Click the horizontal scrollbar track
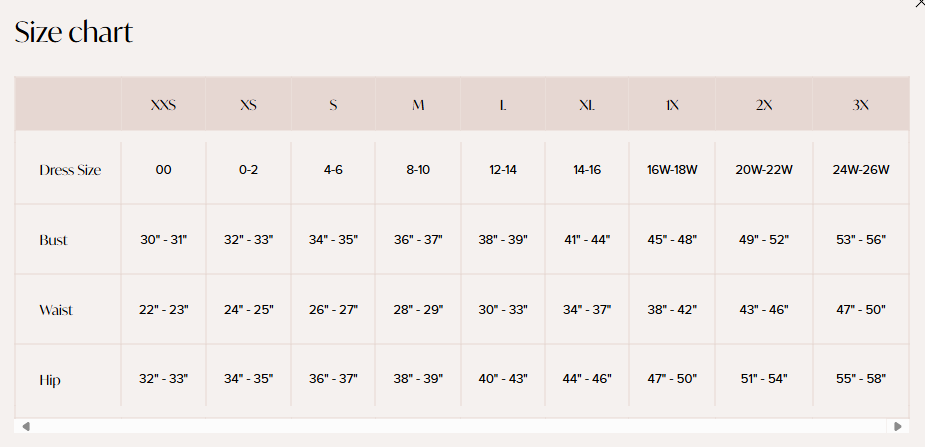Image resolution: width=925 pixels, height=447 pixels. click(461, 426)
